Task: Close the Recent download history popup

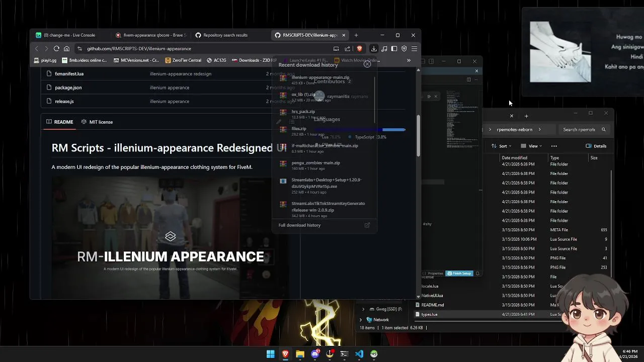Action: (x=367, y=64)
